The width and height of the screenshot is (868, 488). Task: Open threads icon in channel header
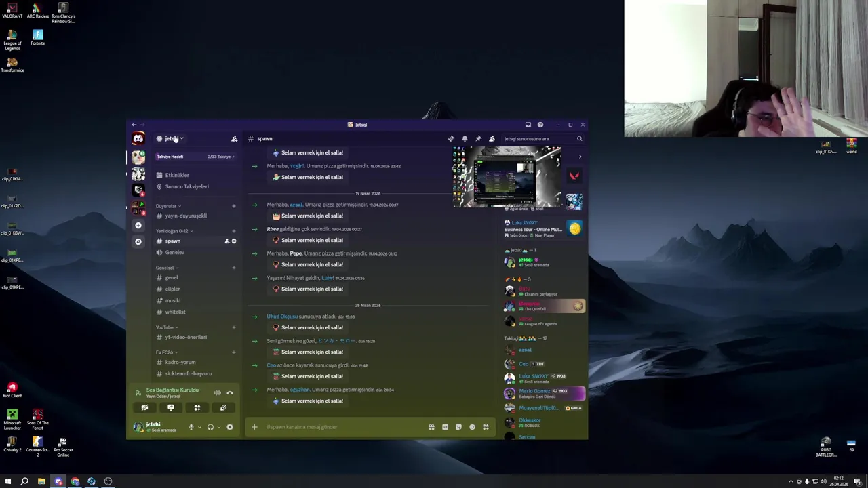click(451, 139)
